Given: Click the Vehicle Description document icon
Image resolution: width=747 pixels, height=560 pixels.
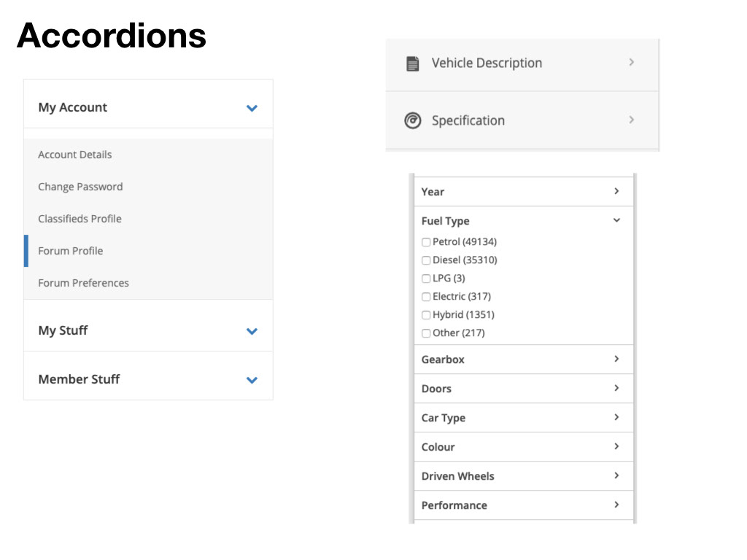Looking at the screenshot, I should pos(413,63).
